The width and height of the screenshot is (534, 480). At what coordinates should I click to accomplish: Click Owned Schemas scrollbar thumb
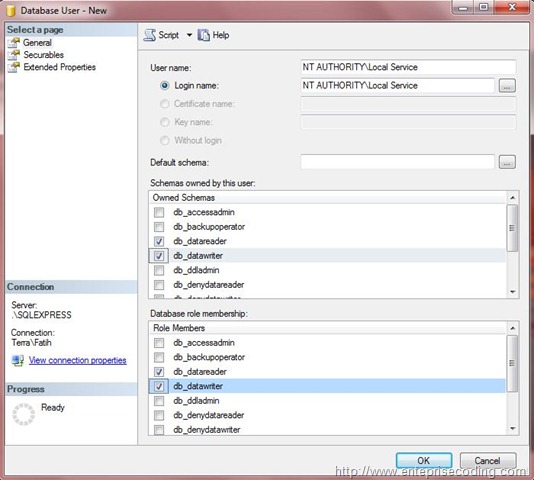click(x=512, y=228)
